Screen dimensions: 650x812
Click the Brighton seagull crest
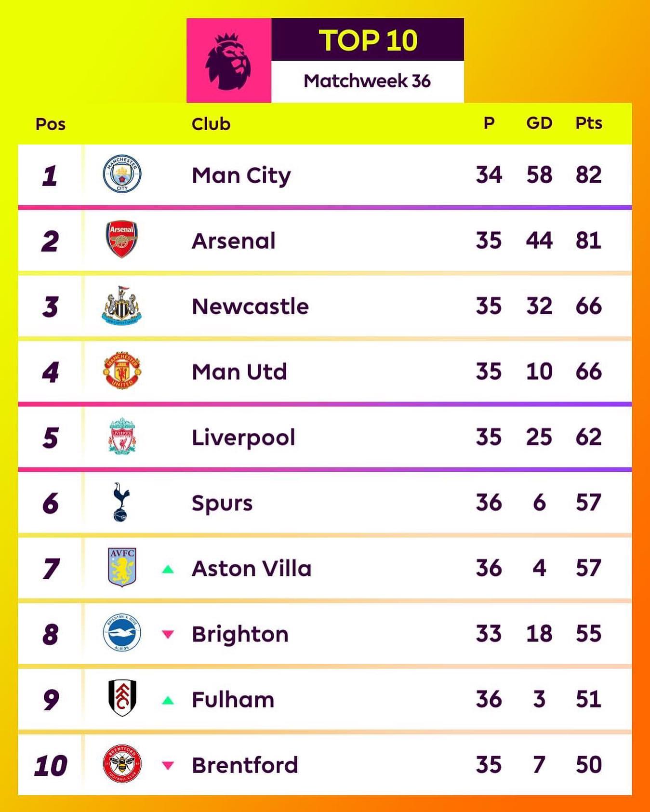point(122,633)
